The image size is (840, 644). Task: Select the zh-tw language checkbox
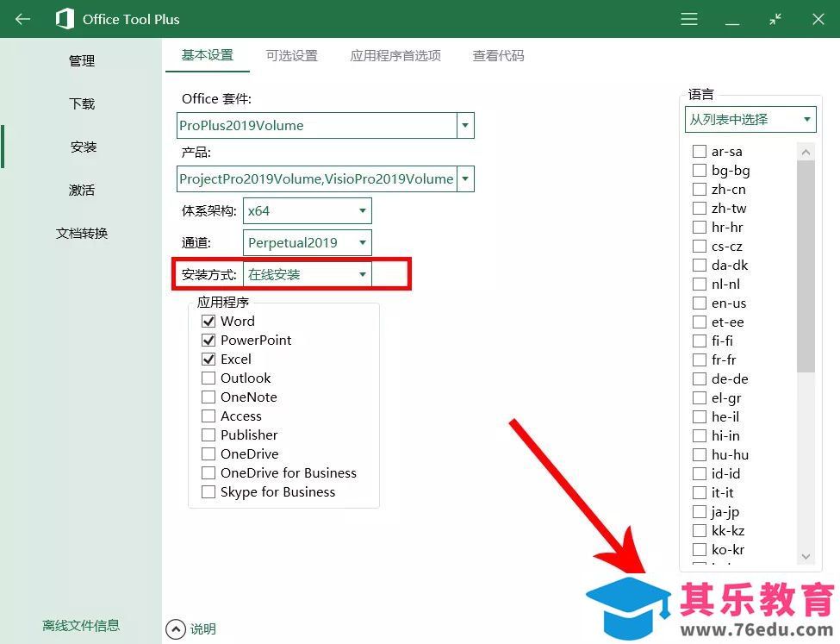pyautogui.click(x=699, y=208)
